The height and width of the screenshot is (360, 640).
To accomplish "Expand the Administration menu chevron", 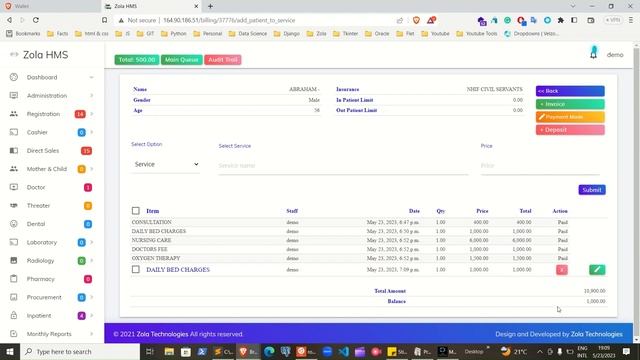I will (91, 96).
